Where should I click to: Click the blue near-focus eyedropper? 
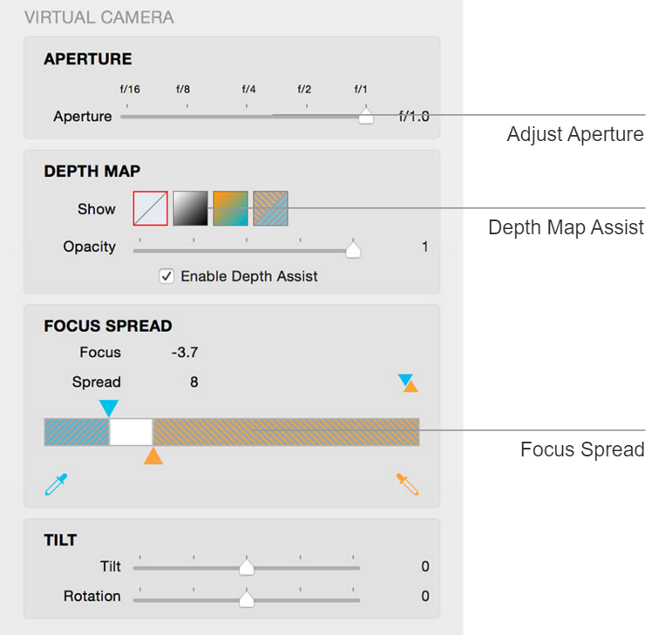point(56,484)
